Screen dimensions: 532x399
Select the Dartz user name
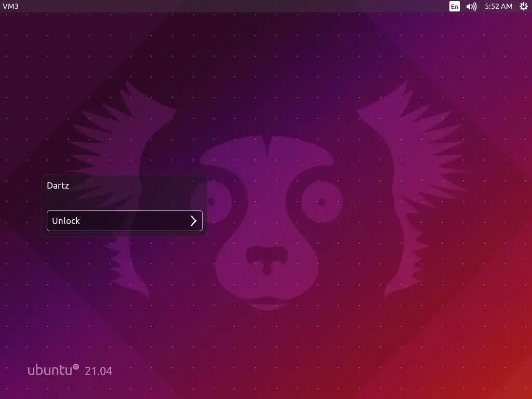click(58, 185)
